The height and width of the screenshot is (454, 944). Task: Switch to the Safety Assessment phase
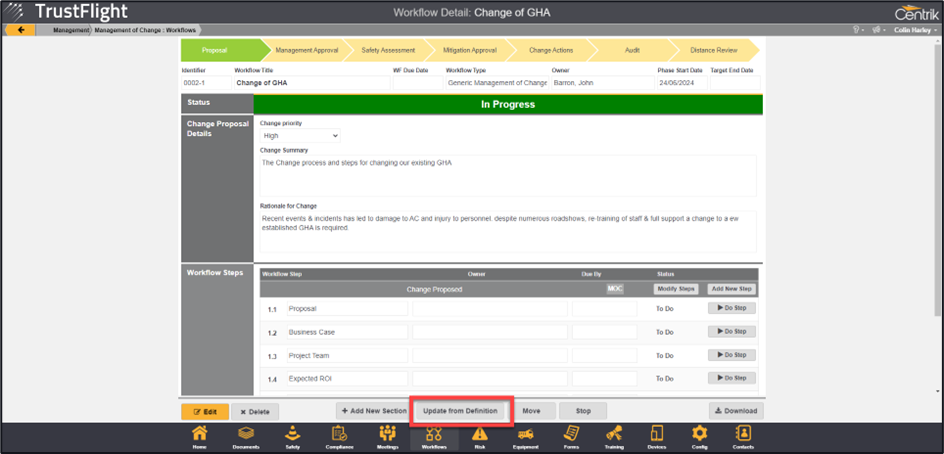[x=388, y=50]
